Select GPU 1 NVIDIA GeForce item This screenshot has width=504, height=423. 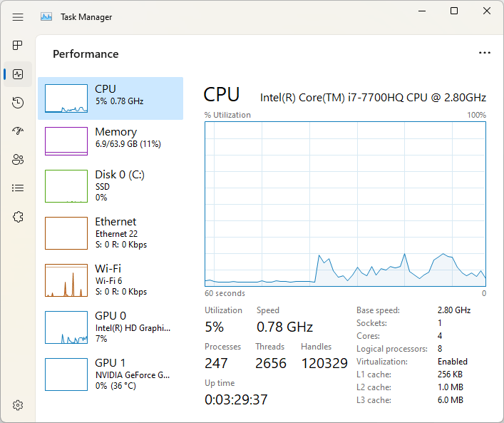[110, 374]
